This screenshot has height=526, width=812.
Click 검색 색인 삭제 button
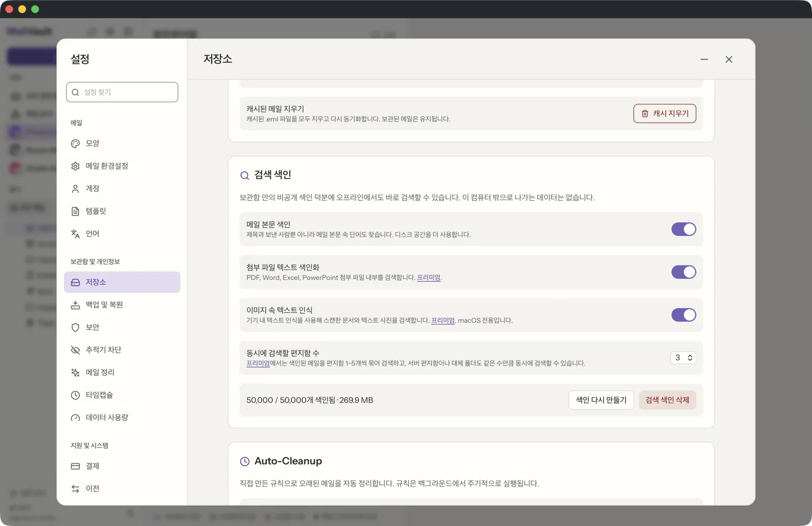[x=667, y=400]
